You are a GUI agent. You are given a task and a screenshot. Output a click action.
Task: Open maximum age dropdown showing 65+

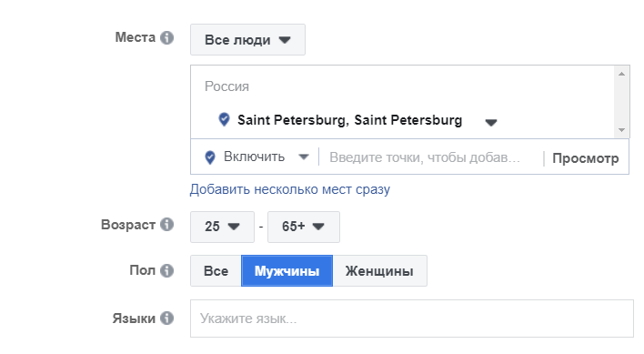pos(304,227)
